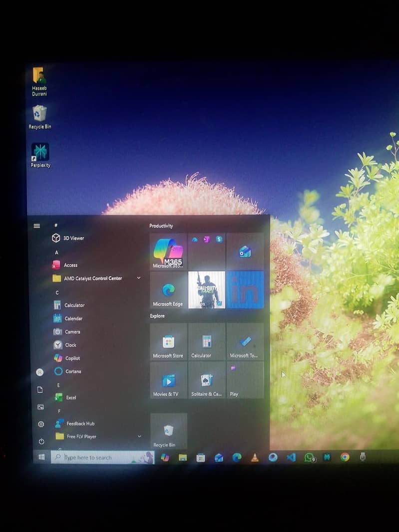Launch VLC media player from the taskbar
This screenshot has height=532, width=399.
pos(255,457)
